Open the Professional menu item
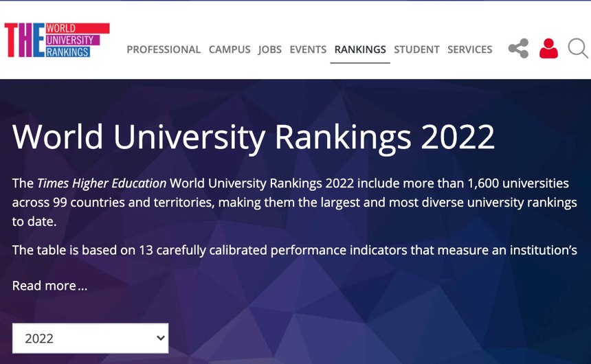Image resolution: width=591 pixels, height=364 pixels. coord(164,49)
